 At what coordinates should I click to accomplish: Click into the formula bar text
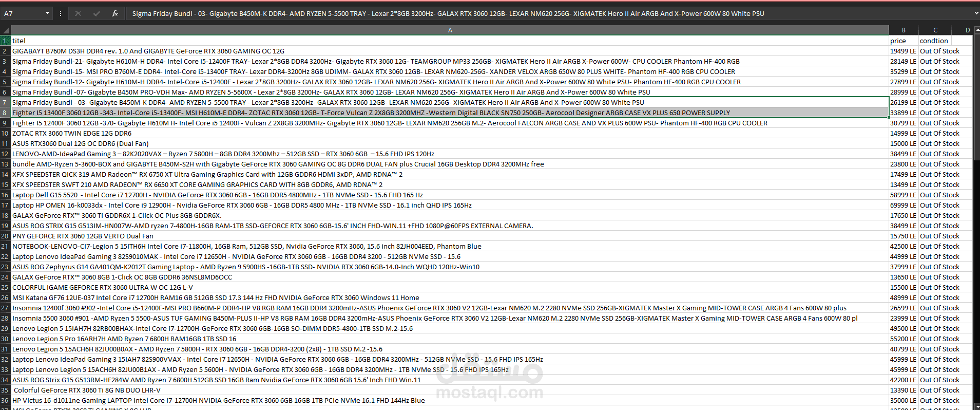(x=549, y=13)
